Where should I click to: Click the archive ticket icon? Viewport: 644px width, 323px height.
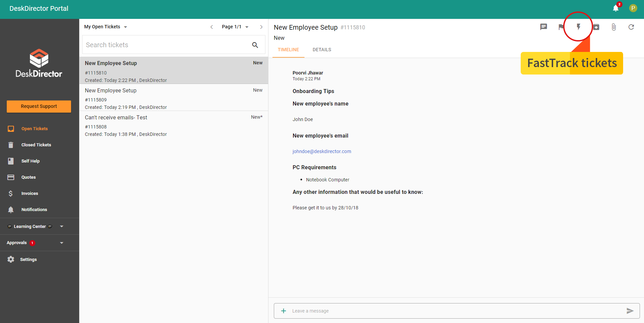(596, 27)
